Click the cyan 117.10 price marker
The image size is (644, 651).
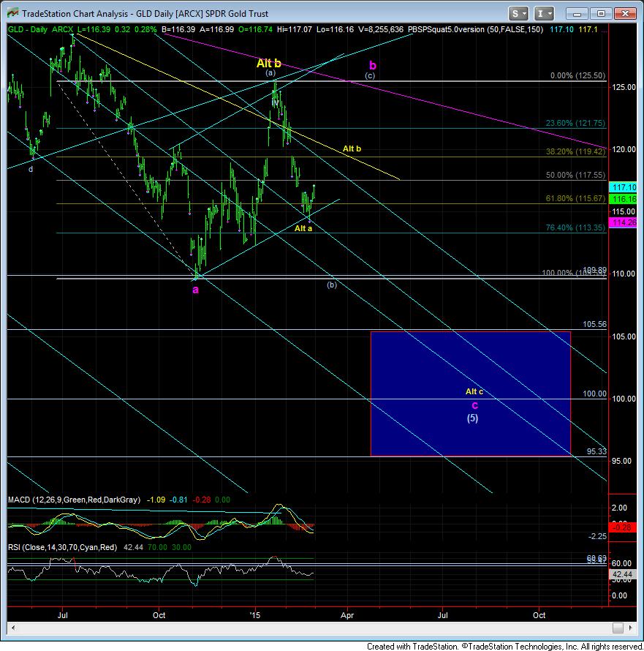pyautogui.click(x=622, y=187)
